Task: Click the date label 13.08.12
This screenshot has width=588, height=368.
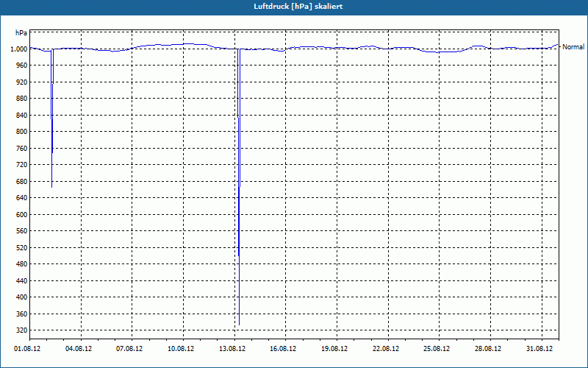Action: pyautogui.click(x=232, y=349)
